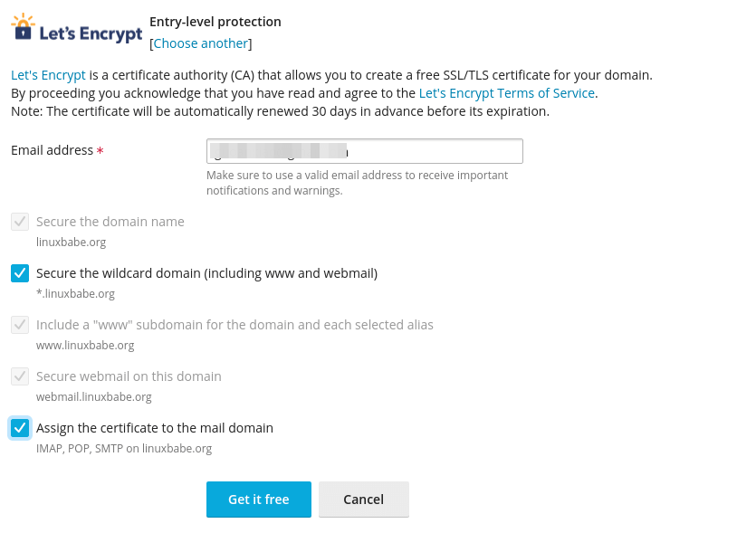Click the "Include a www subdomain" label text
756x533 pixels.
pyautogui.click(x=234, y=325)
